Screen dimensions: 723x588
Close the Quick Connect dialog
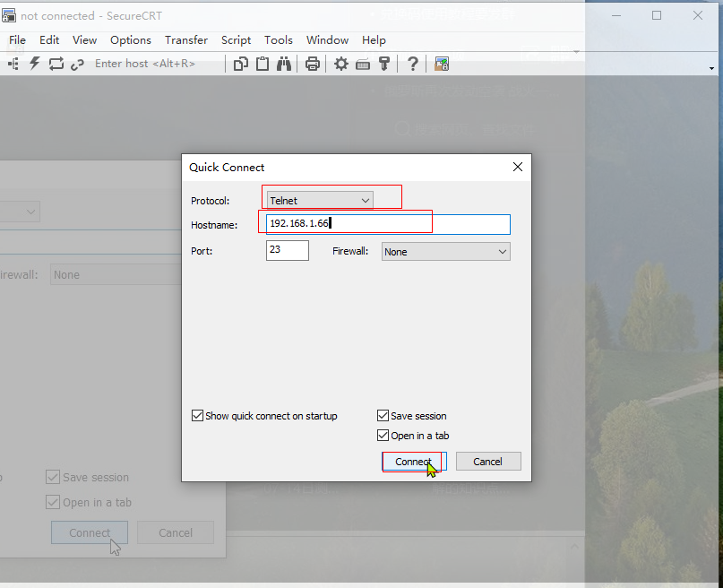pos(518,167)
